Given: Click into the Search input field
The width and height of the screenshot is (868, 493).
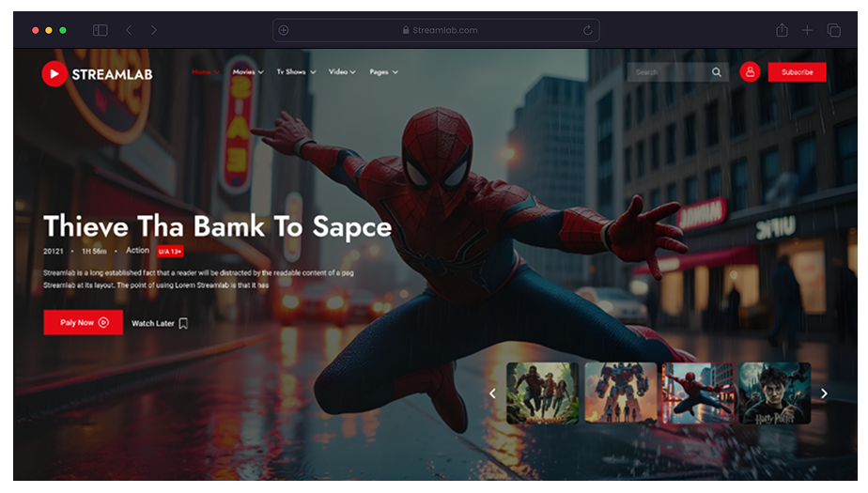Looking at the screenshot, I should pyautogui.click(x=669, y=72).
